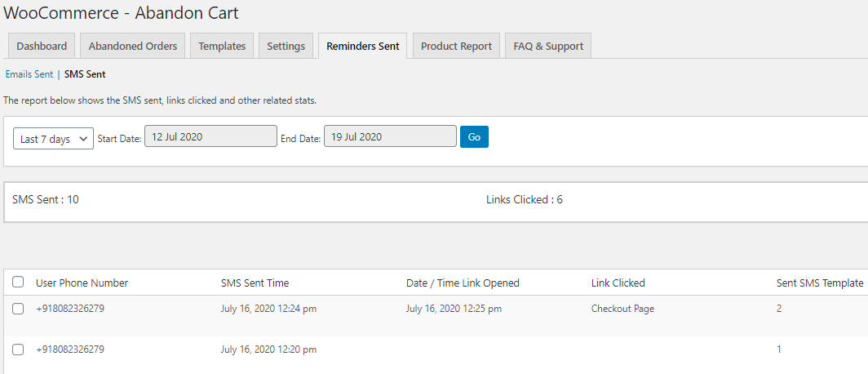Click template value 2 in first row

click(779, 309)
